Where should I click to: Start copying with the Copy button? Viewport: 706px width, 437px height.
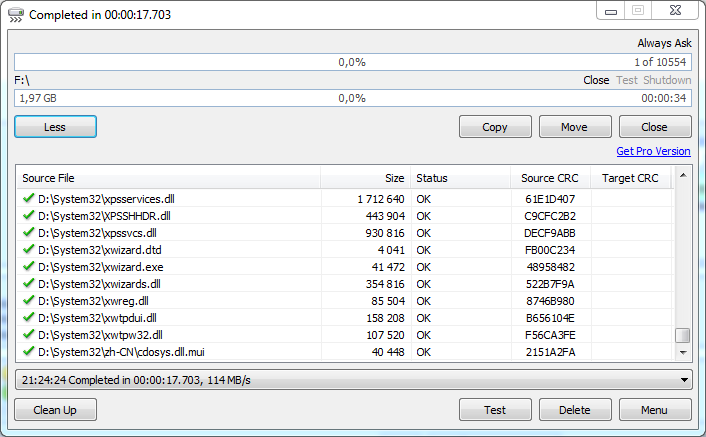click(495, 127)
